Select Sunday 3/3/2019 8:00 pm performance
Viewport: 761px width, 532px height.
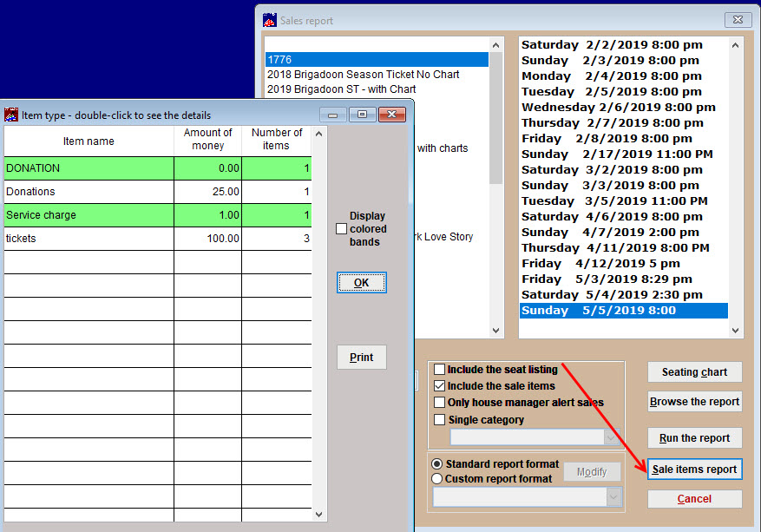(x=624, y=185)
